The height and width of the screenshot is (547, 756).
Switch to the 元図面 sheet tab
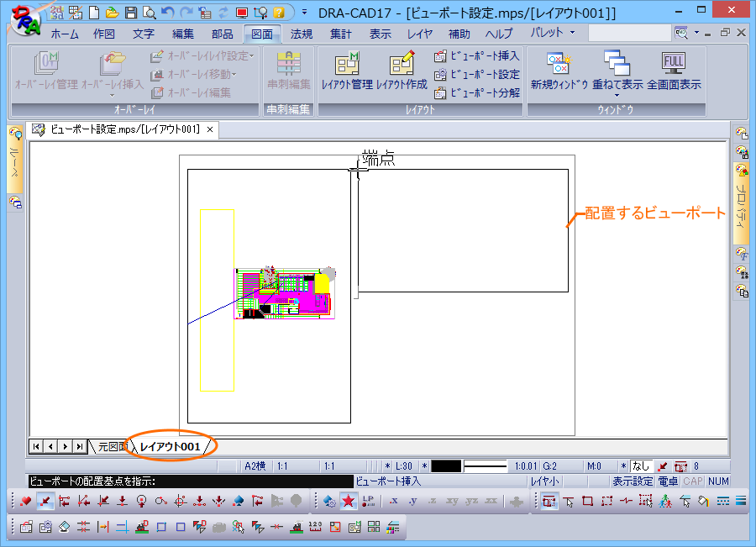[110, 447]
